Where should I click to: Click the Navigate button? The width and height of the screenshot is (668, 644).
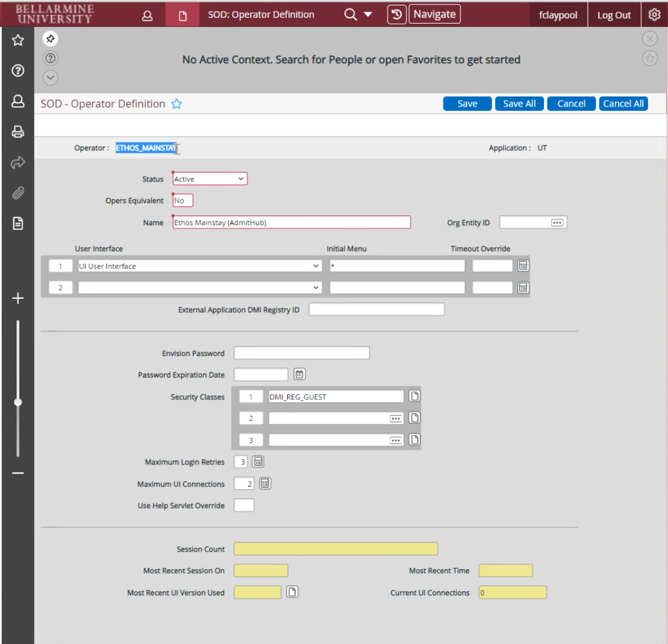pyautogui.click(x=434, y=14)
